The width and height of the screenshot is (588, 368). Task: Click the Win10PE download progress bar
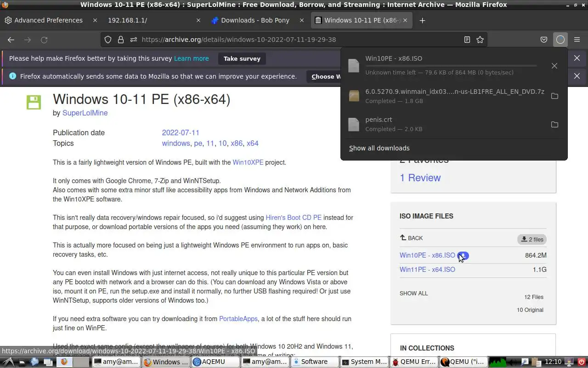pyautogui.click(x=451, y=66)
